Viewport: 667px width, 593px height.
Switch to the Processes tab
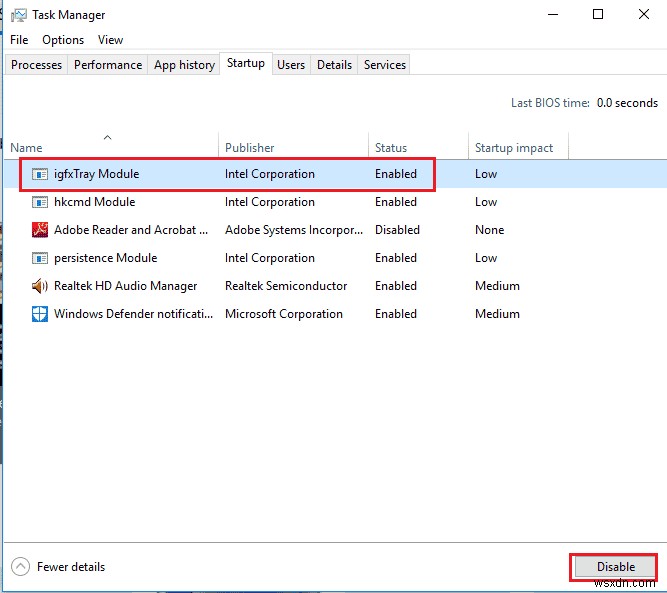coord(37,65)
